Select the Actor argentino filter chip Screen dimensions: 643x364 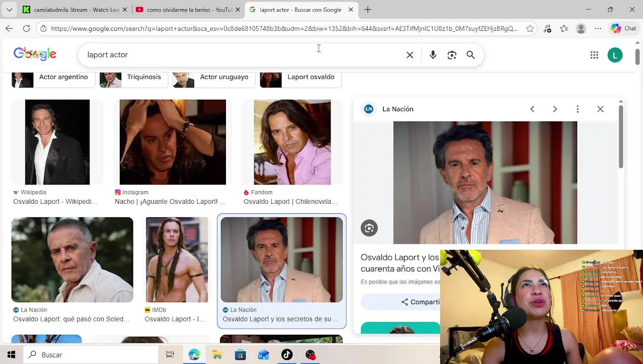click(54, 79)
